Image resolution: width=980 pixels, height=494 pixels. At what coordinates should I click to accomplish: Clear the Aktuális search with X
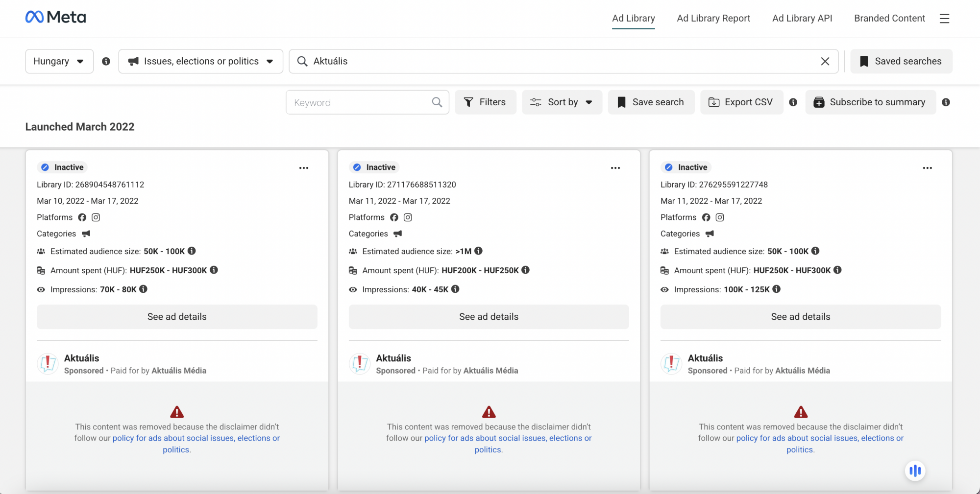coord(825,61)
